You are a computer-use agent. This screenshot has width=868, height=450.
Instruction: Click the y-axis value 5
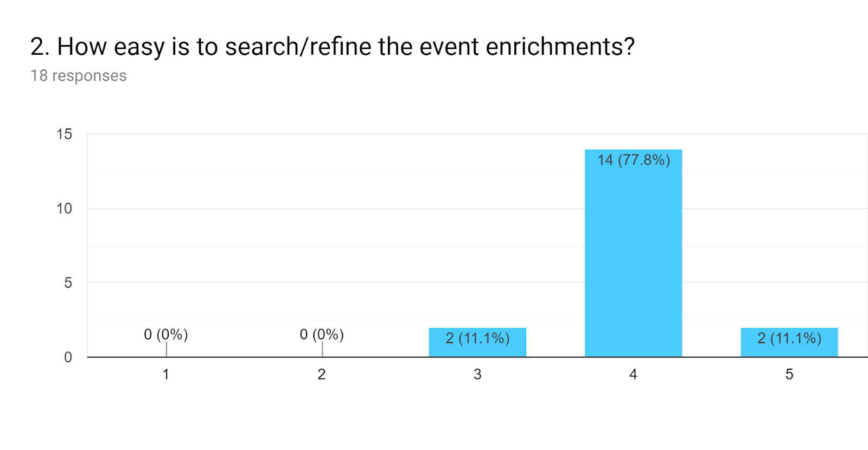point(68,283)
